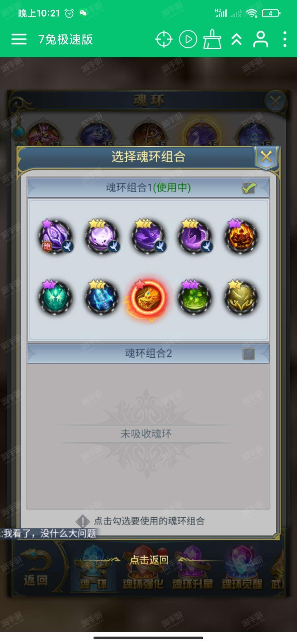The image size is (297, 644).
Task: Toggle 魂环组合1 checked checkbox
Action: [249, 188]
